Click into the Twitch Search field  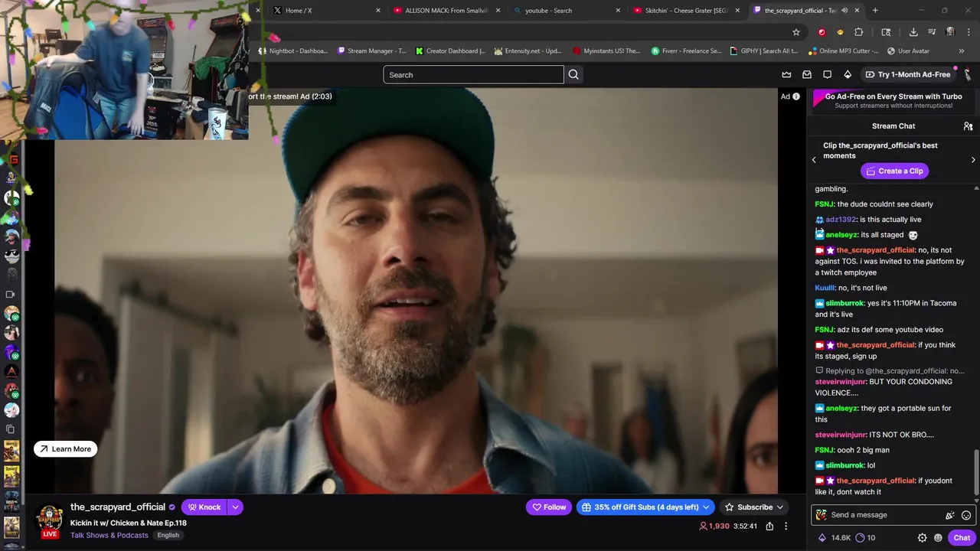[473, 75]
